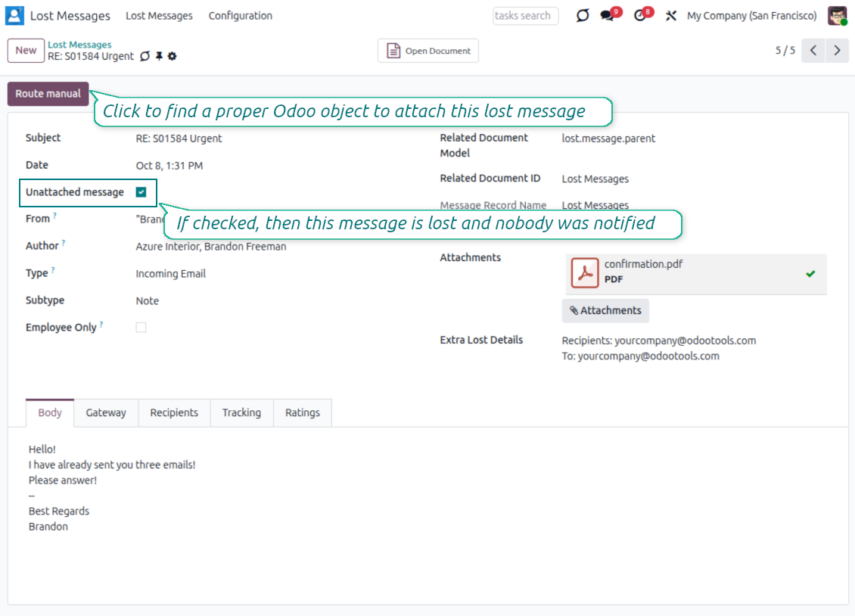This screenshot has width=855, height=616.
Task: Click the user avatar in top bar
Action: (837, 16)
